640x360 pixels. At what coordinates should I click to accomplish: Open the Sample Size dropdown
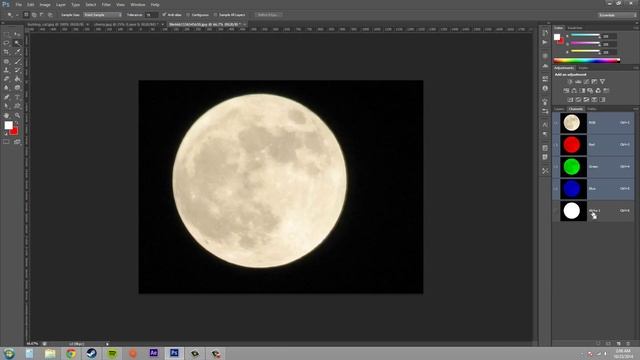(x=102, y=15)
